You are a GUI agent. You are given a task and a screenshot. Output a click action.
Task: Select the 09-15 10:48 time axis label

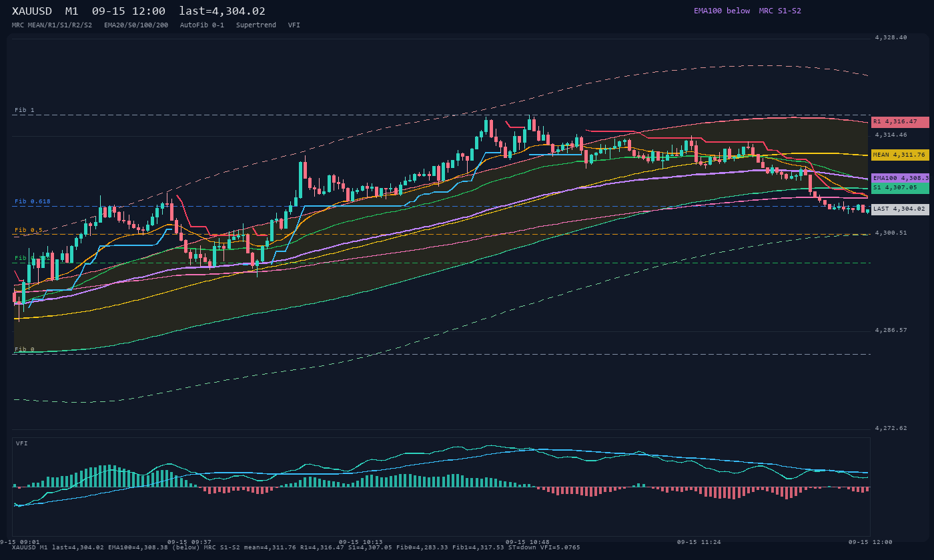[527, 542]
